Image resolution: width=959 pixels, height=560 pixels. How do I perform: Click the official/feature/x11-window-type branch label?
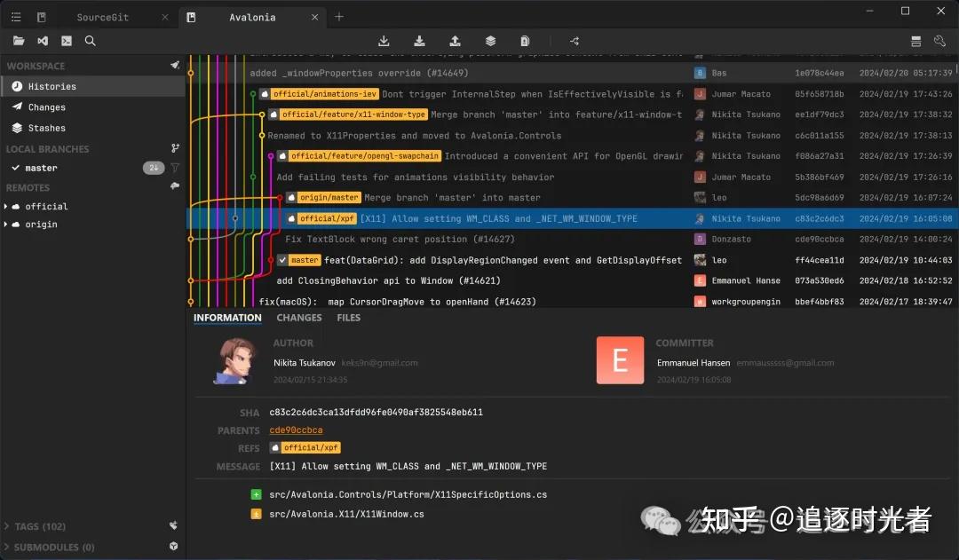(348, 114)
